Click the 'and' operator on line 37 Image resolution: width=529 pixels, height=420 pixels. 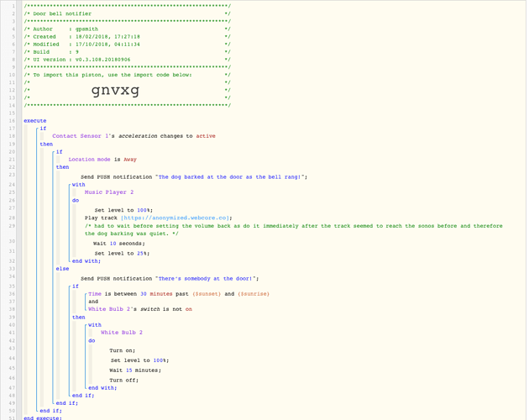tap(93, 302)
